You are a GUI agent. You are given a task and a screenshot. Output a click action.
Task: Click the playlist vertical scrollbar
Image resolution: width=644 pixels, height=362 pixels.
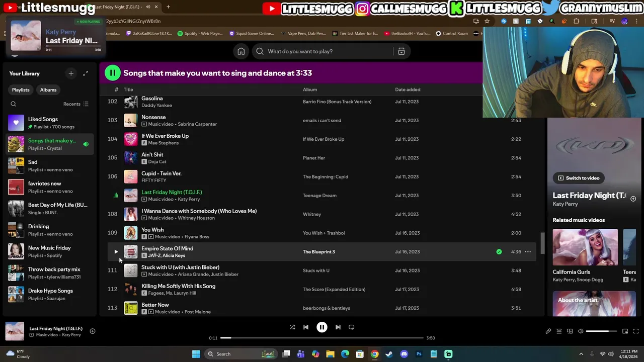[542, 243]
